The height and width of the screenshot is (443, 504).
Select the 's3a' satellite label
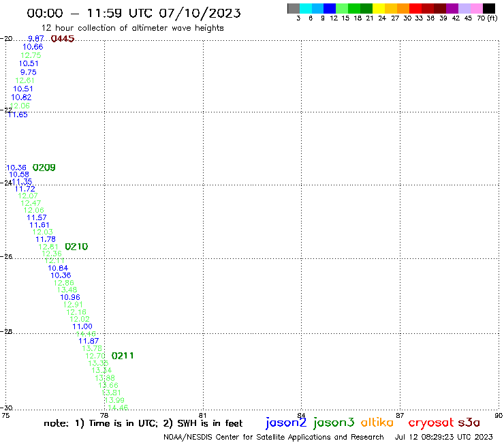click(469, 423)
